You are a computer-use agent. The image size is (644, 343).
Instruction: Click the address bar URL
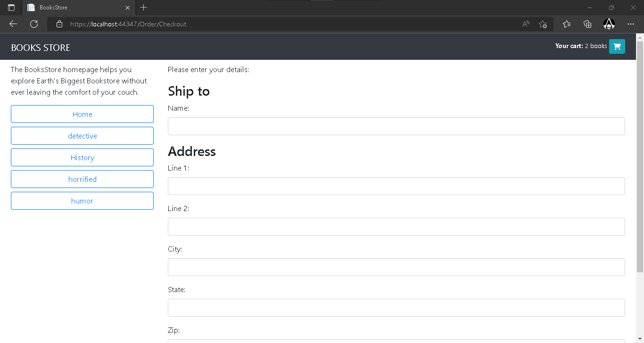[x=128, y=24]
